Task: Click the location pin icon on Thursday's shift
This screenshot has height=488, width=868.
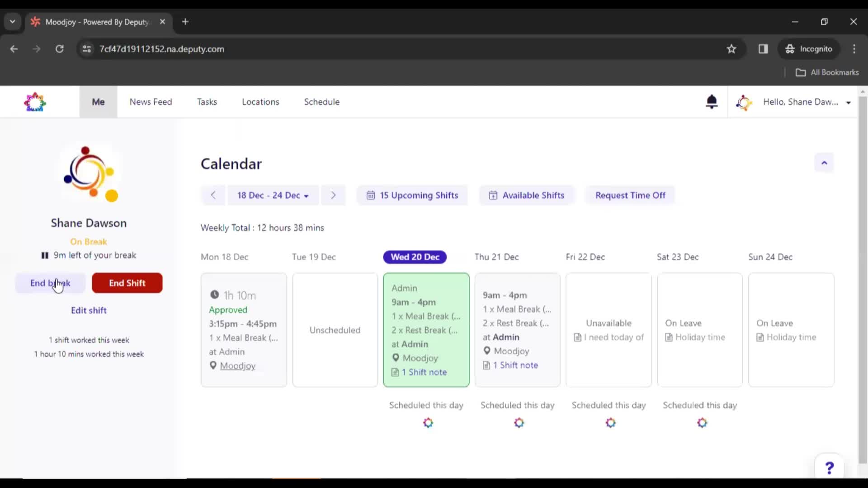Action: pos(487,351)
